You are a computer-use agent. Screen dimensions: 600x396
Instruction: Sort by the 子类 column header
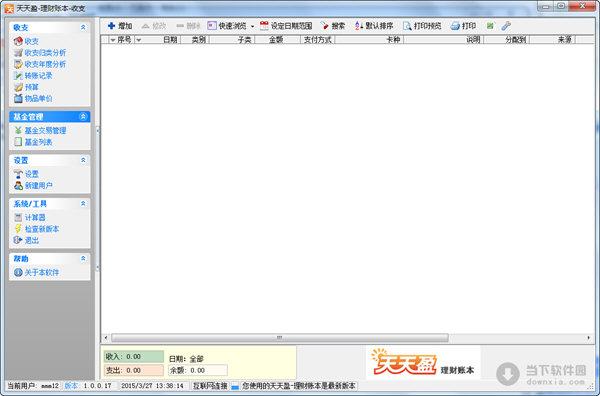tap(232, 40)
